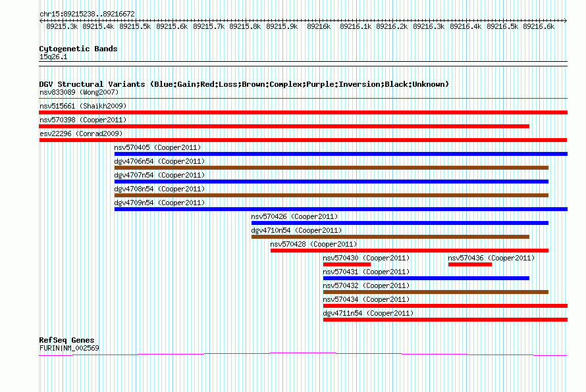This screenshot has width=586, height=392.
Task: Click the red loss bar under nsv570428
Action: click(410, 251)
